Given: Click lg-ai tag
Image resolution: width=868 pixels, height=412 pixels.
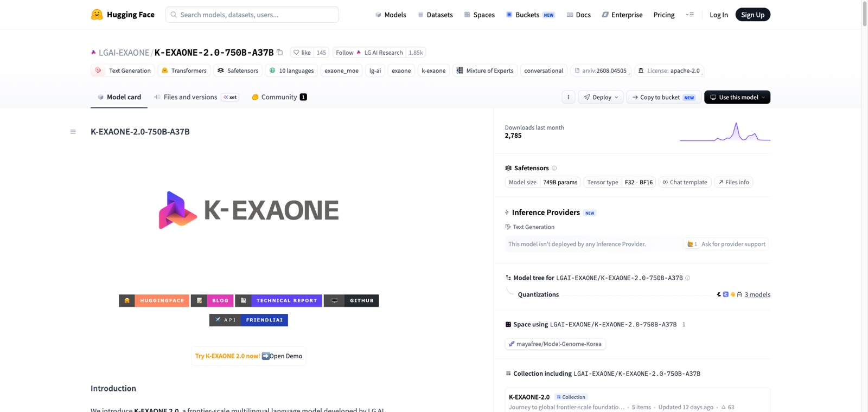Looking at the screenshot, I should (375, 70).
